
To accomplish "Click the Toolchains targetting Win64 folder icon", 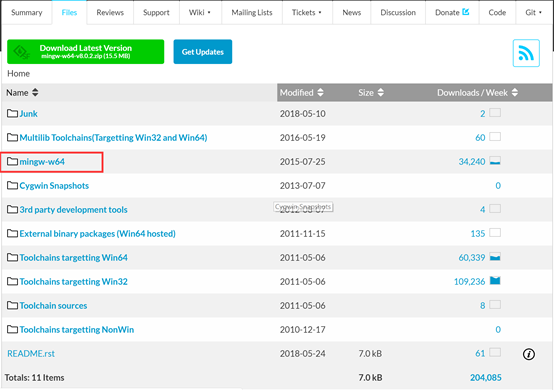I will (12, 258).
